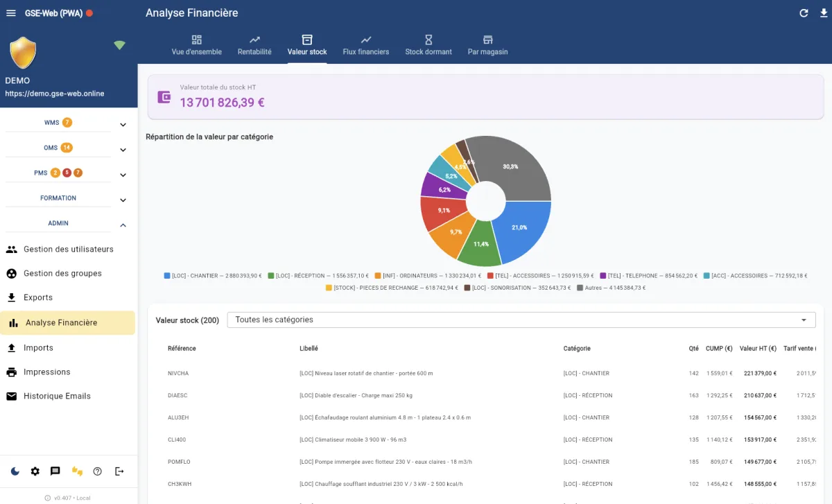Expand the WMS sidebar section

[x=123, y=125]
